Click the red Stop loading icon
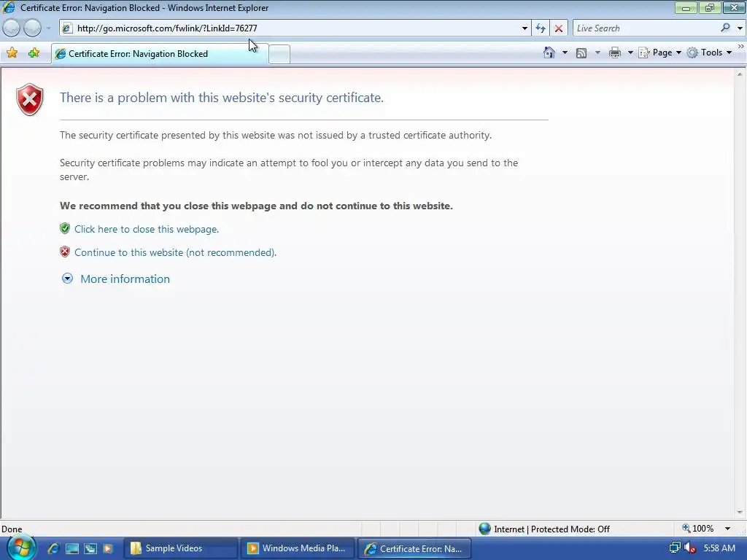 [558, 28]
